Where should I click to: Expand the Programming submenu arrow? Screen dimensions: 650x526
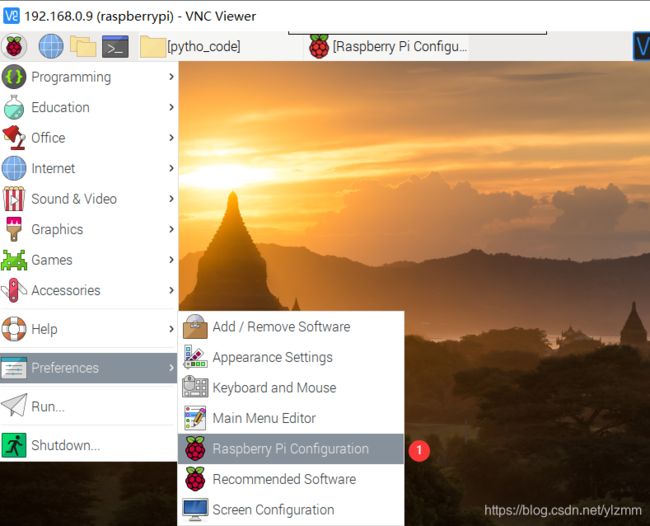coord(171,77)
